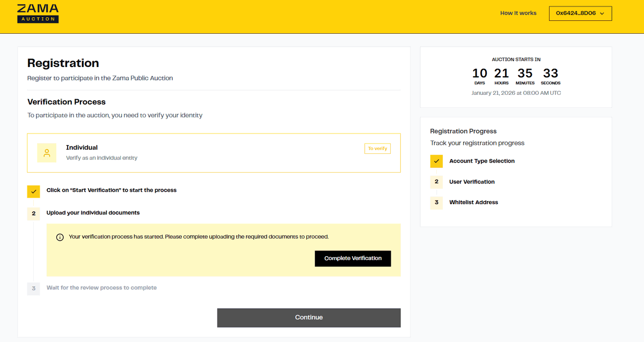The image size is (644, 342).
Task: Click the countdown minutes value 35
Action: (x=525, y=73)
